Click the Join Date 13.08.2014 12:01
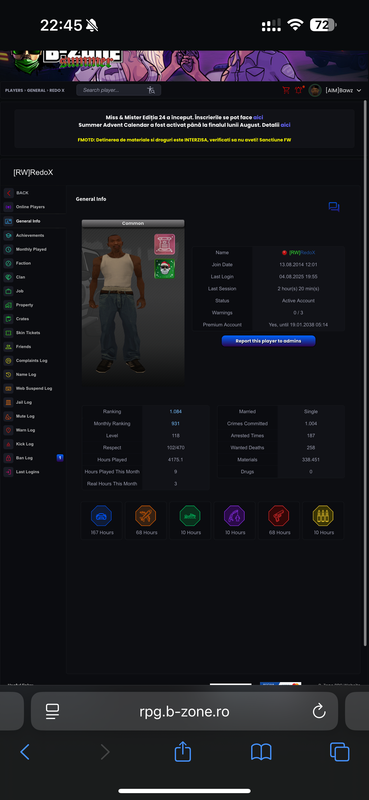Screen dimensions: 369x800 click(299, 265)
